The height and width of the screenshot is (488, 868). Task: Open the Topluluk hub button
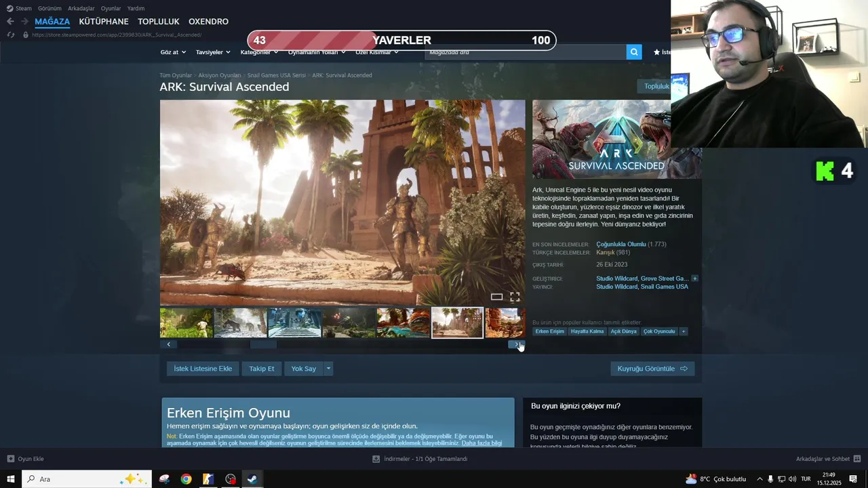pyautogui.click(x=654, y=86)
